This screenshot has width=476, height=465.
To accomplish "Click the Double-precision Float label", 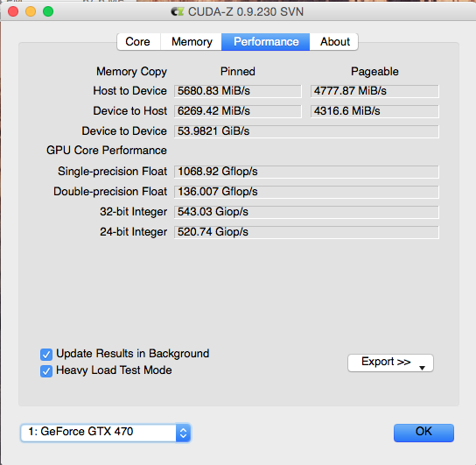I will point(110,192).
